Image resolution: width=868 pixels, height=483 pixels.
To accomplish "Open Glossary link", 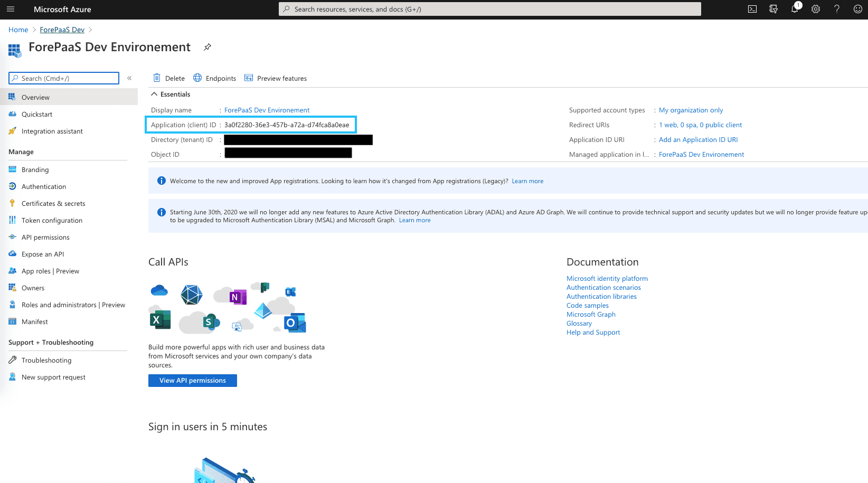I will tap(579, 323).
